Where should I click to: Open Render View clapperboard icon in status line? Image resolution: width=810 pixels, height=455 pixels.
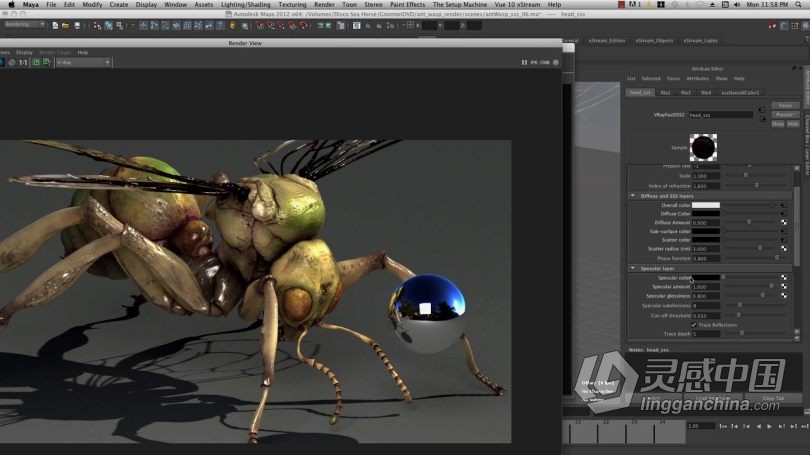[x=356, y=25]
